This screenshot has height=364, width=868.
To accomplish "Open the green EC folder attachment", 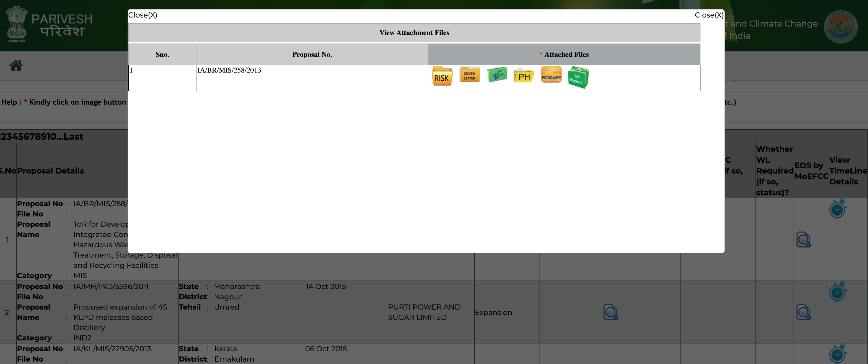I will coord(497,74).
